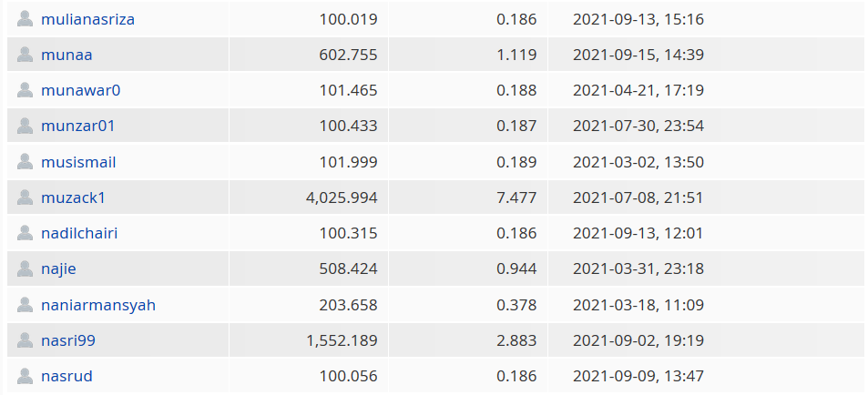
Task: Click the profile icon next to najie
Action: point(25,268)
